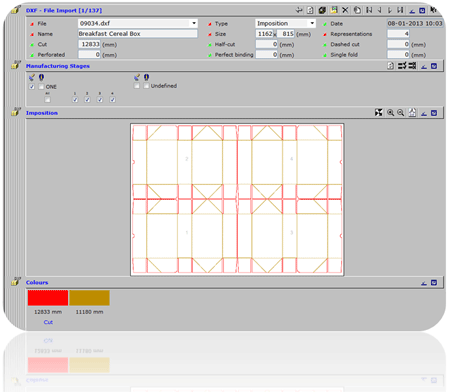Image resolution: width=450 pixels, height=392 pixels.
Task: Select the brown colour swatch
Action: pos(89,298)
